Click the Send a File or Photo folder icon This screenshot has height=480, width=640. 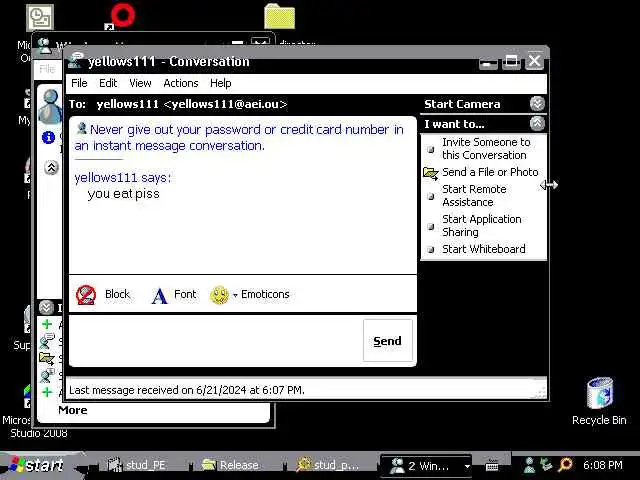click(x=430, y=173)
